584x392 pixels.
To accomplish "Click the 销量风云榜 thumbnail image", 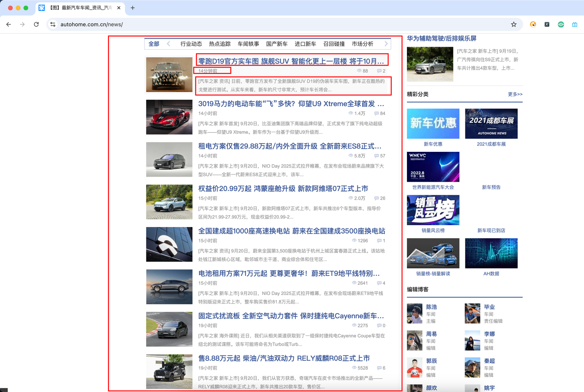I will [x=433, y=210].
